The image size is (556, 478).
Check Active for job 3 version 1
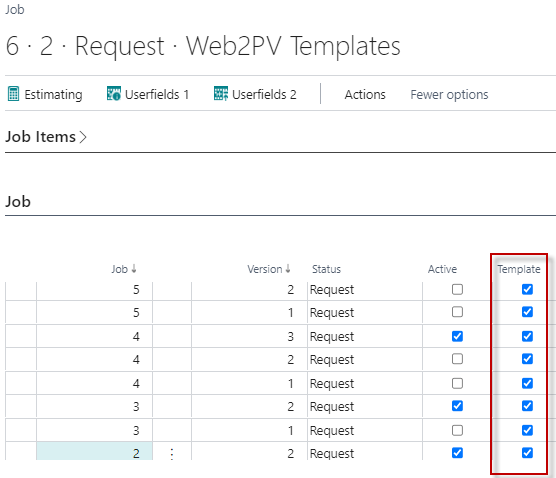click(x=457, y=430)
